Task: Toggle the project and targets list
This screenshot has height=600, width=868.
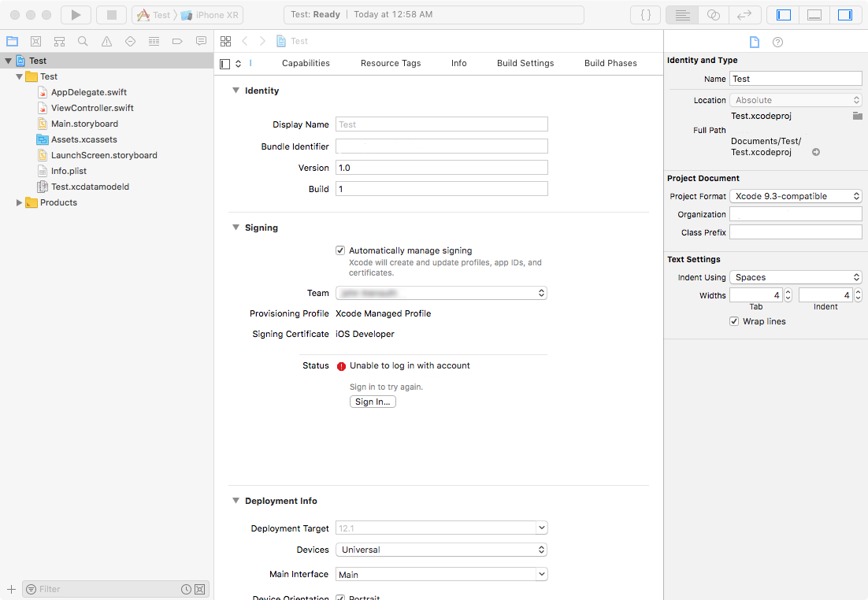Action: (x=224, y=64)
